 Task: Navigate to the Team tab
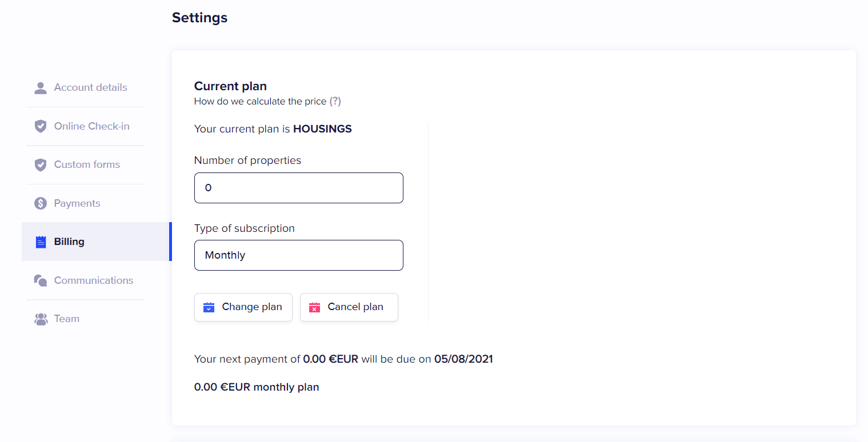[x=67, y=319]
